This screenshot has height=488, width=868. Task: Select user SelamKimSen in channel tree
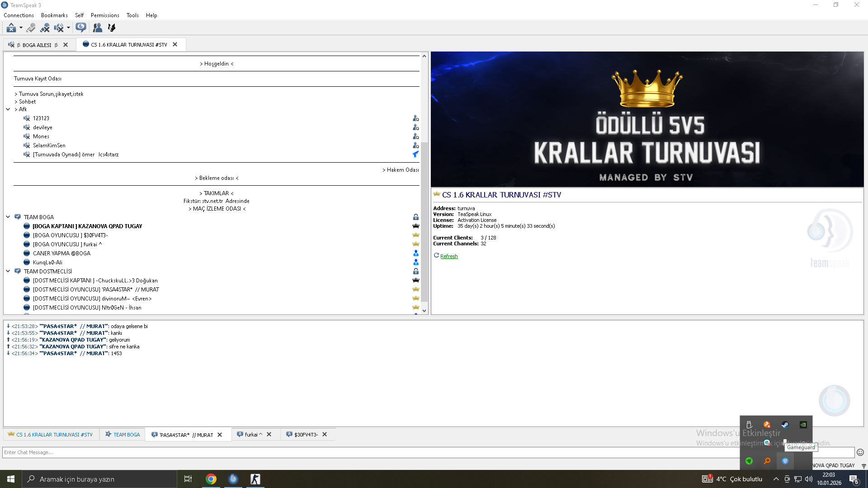point(49,145)
